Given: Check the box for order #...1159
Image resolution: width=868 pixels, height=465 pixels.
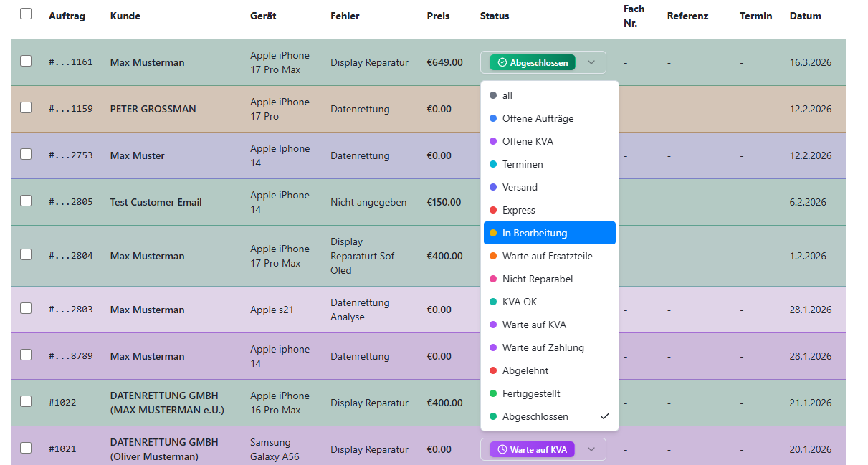Looking at the screenshot, I should point(26,107).
